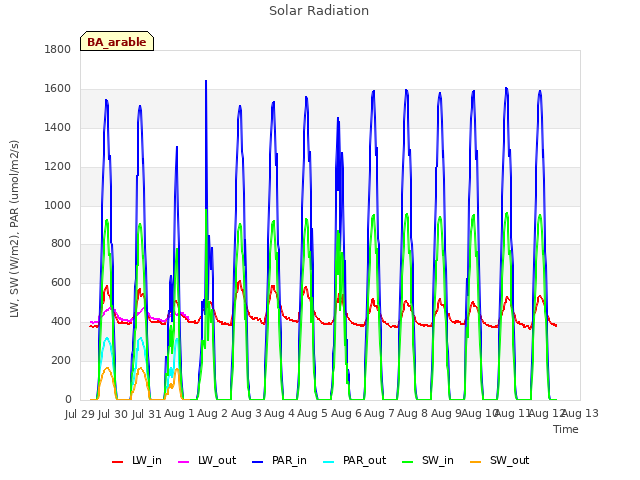Click the Aug 13 x-axis date label
Image resolution: width=640 pixels, height=480 pixels.
[x=580, y=413]
